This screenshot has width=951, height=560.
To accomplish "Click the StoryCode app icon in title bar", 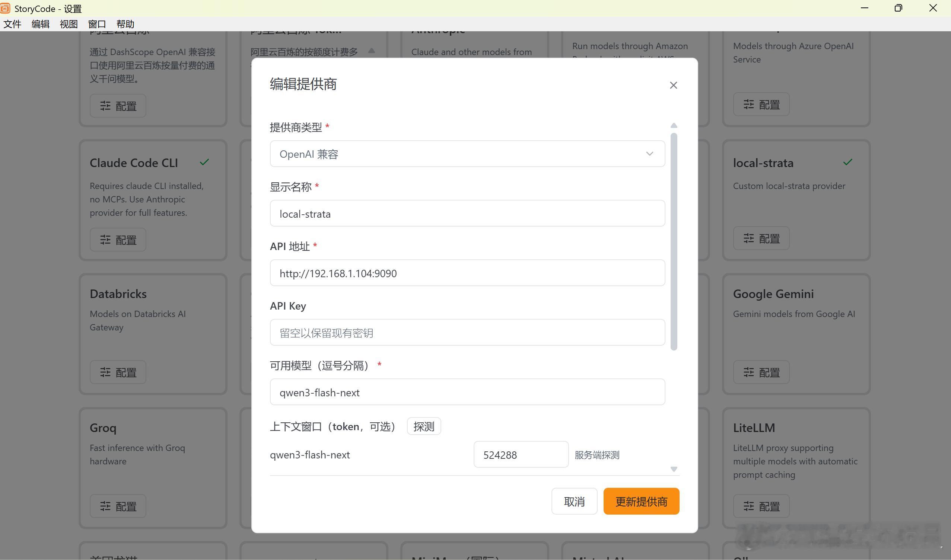I will [5, 8].
